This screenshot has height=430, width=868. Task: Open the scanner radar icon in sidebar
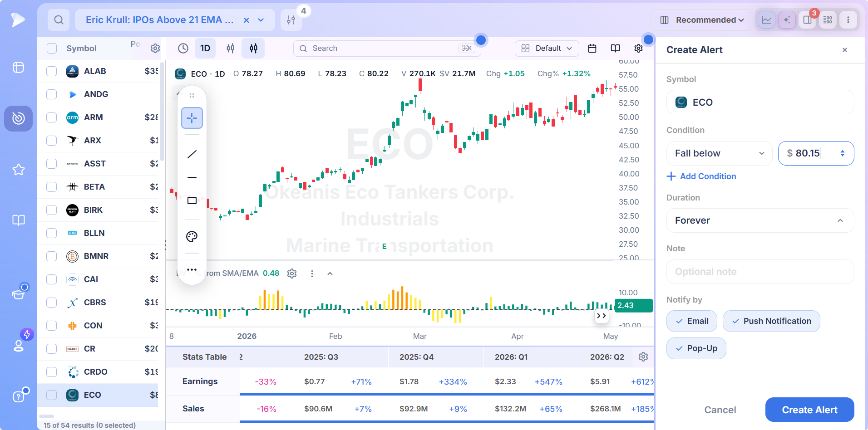pos(18,118)
